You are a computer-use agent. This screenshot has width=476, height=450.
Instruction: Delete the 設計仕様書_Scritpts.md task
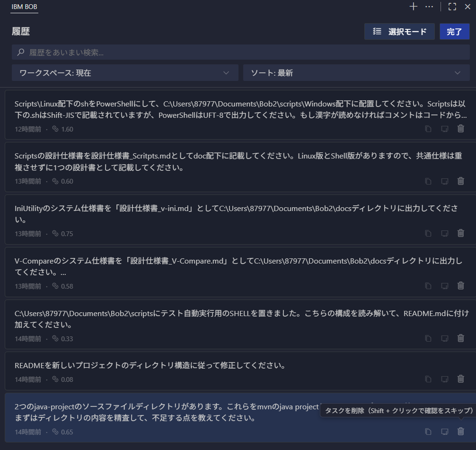pyautogui.click(x=461, y=181)
